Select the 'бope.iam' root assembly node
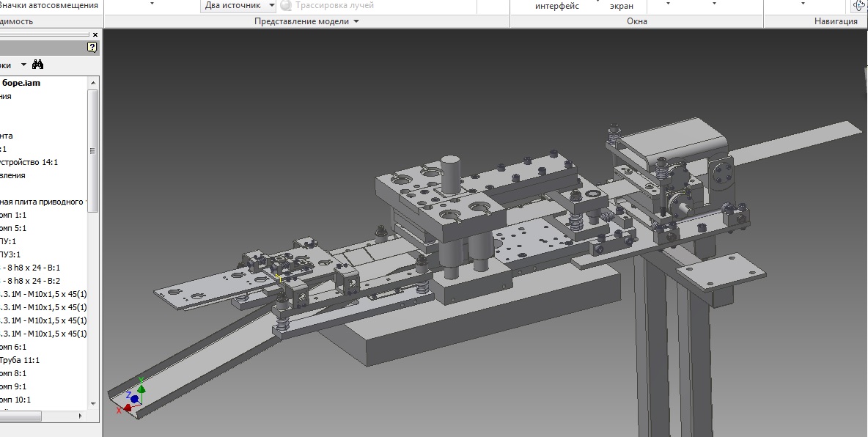 (21, 83)
